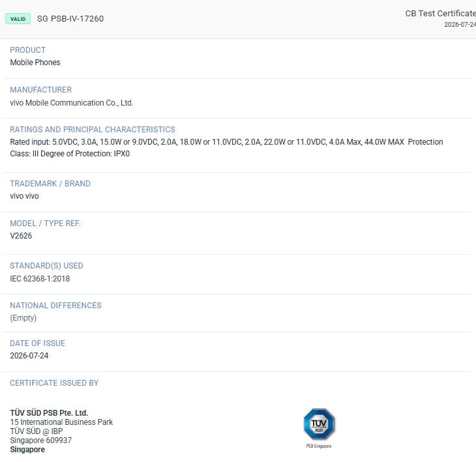This screenshot has height=462, width=476.
Task: Select the Rated input 5.0VDC ratings line
Action: coord(226,142)
